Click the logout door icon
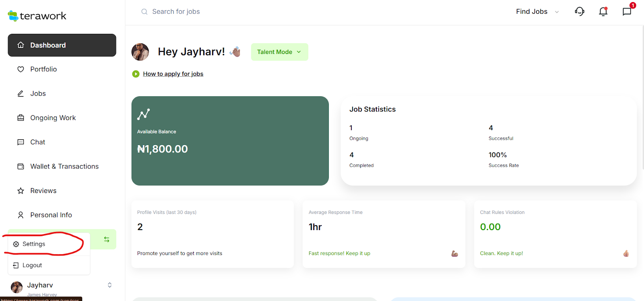The width and height of the screenshot is (644, 301). click(16, 265)
